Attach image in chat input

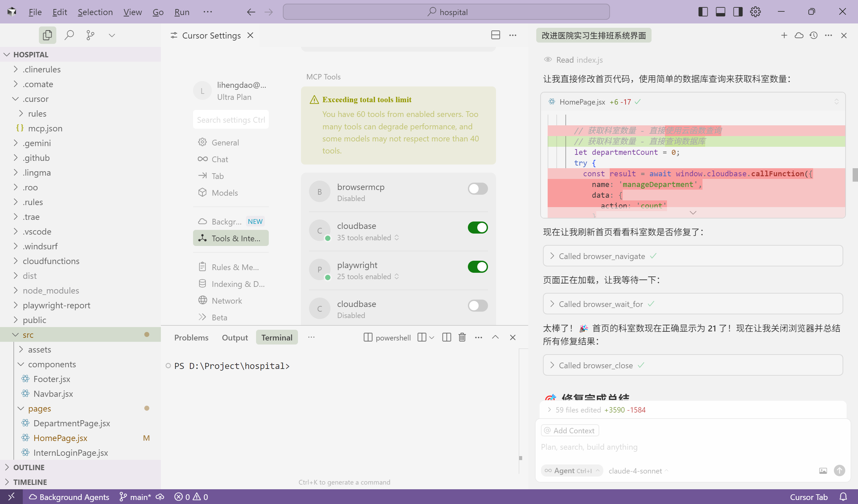[x=823, y=470]
